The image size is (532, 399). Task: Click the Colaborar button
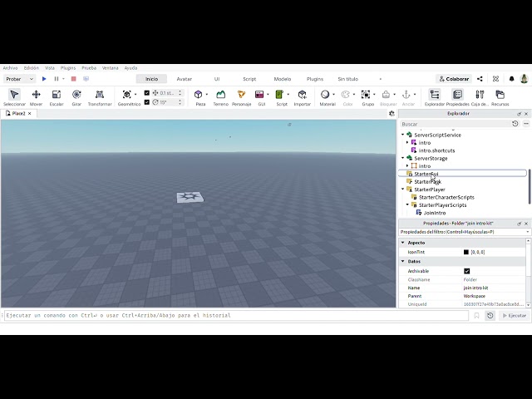(x=454, y=79)
